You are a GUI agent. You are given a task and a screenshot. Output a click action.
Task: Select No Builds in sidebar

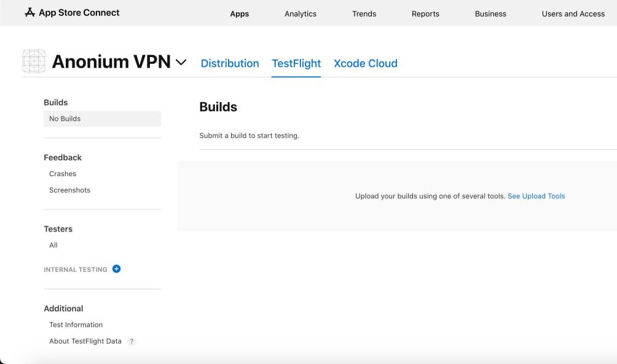[102, 118]
